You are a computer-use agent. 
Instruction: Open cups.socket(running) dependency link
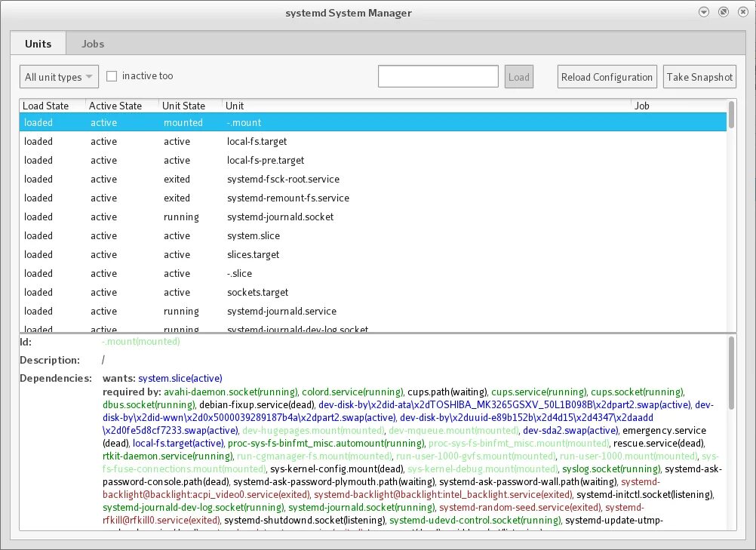point(638,392)
